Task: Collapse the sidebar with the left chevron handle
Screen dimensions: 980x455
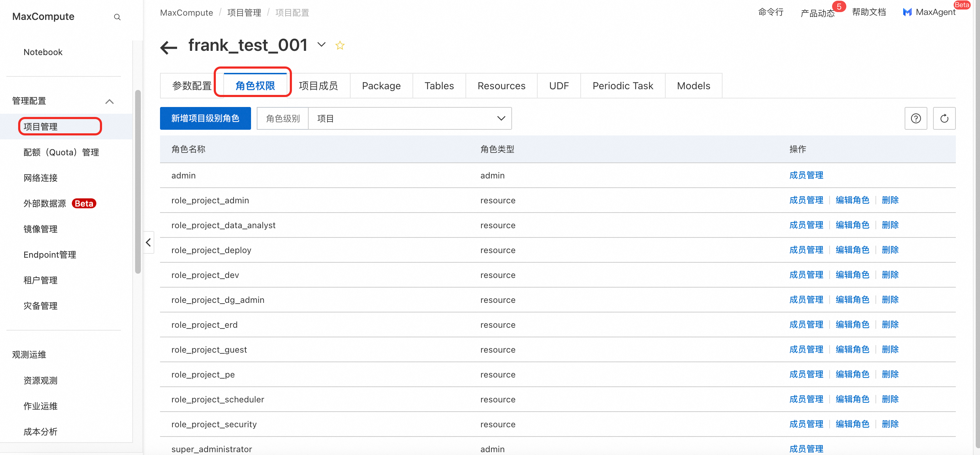Action: pos(148,242)
